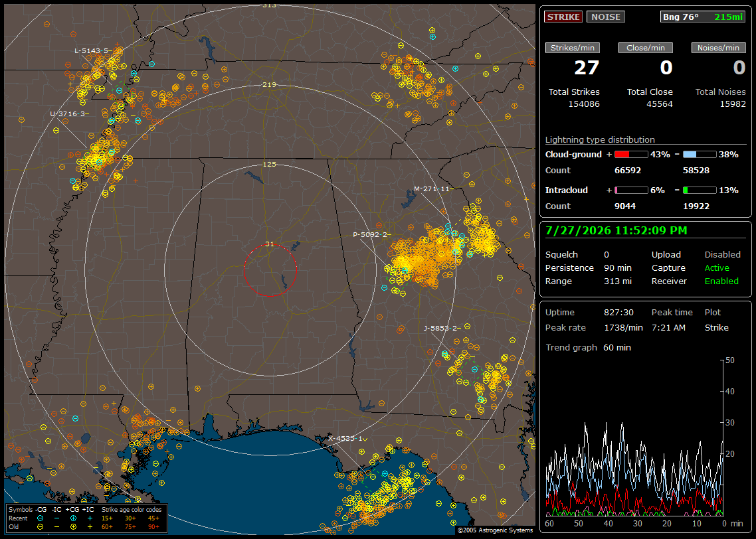Click the 219 mile range ring label
Screen dimensions: 756x539
click(x=270, y=85)
